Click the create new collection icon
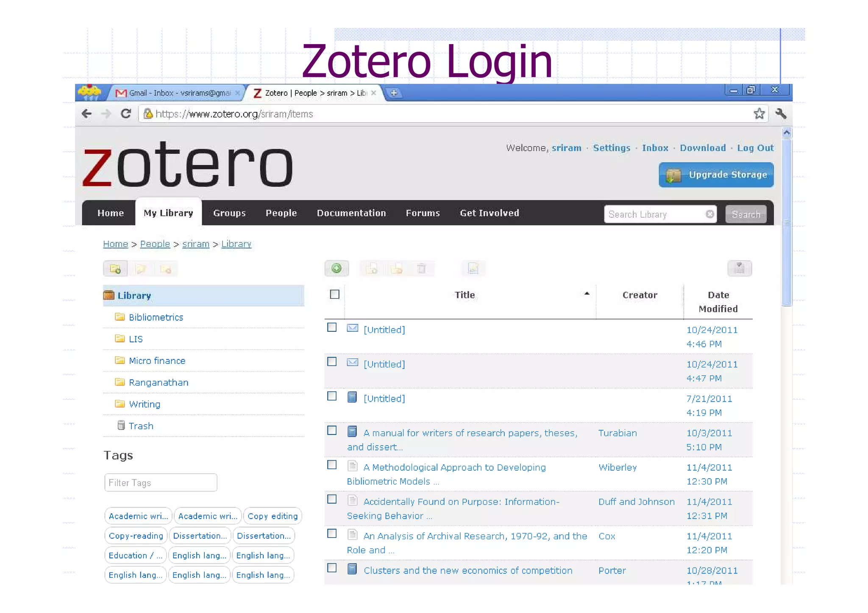868x613 pixels. pos(115,269)
